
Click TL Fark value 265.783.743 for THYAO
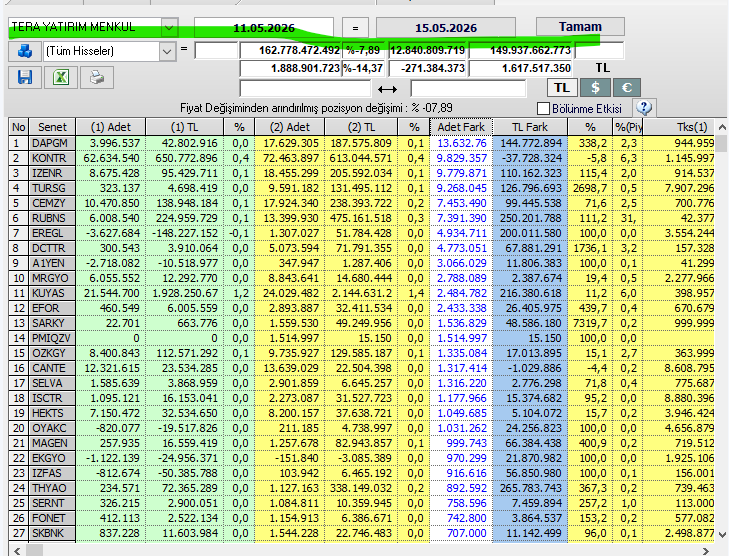pyautogui.click(x=530, y=488)
